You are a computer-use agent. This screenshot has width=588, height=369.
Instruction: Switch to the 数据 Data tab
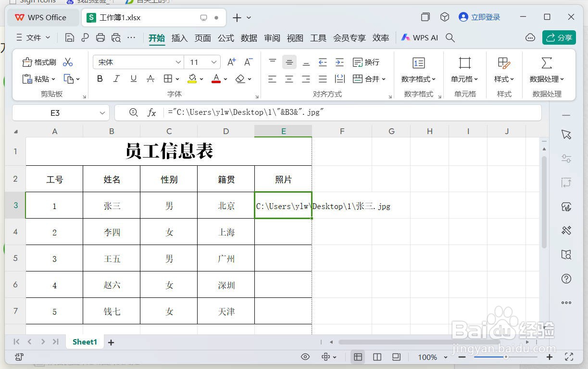(x=249, y=38)
